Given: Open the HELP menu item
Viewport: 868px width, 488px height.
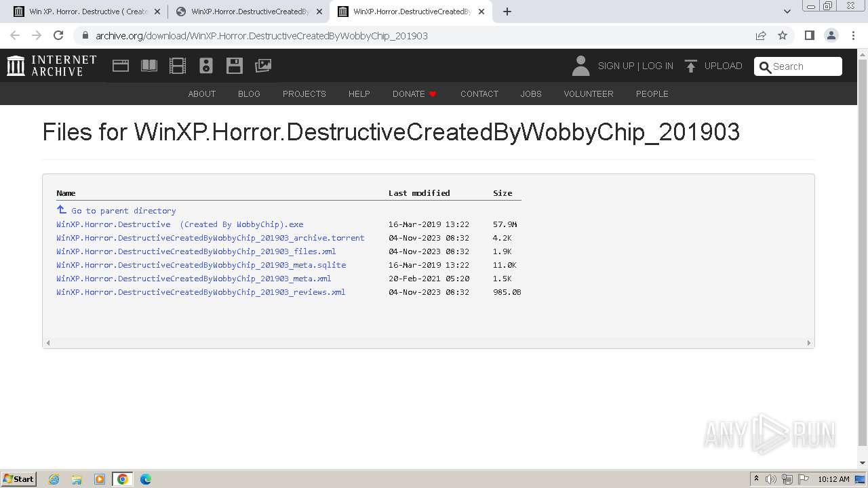Looking at the screenshot, I should 359,94.
